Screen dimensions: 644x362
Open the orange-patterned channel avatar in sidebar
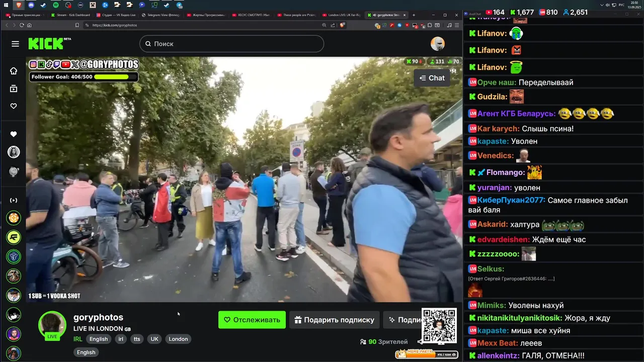coord(14,218)
